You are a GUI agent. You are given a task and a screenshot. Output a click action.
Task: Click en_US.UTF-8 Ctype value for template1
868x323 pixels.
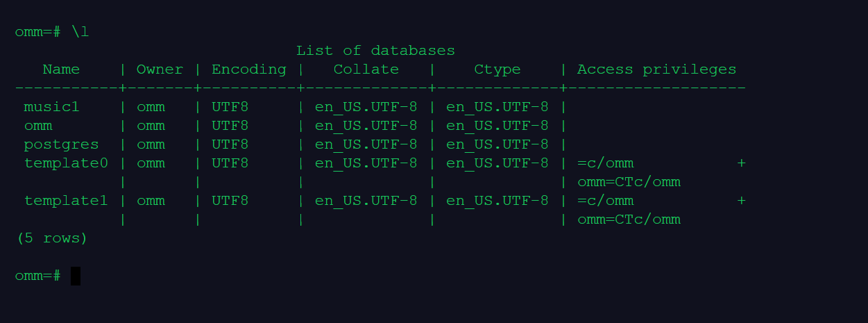tap(497, 201)
